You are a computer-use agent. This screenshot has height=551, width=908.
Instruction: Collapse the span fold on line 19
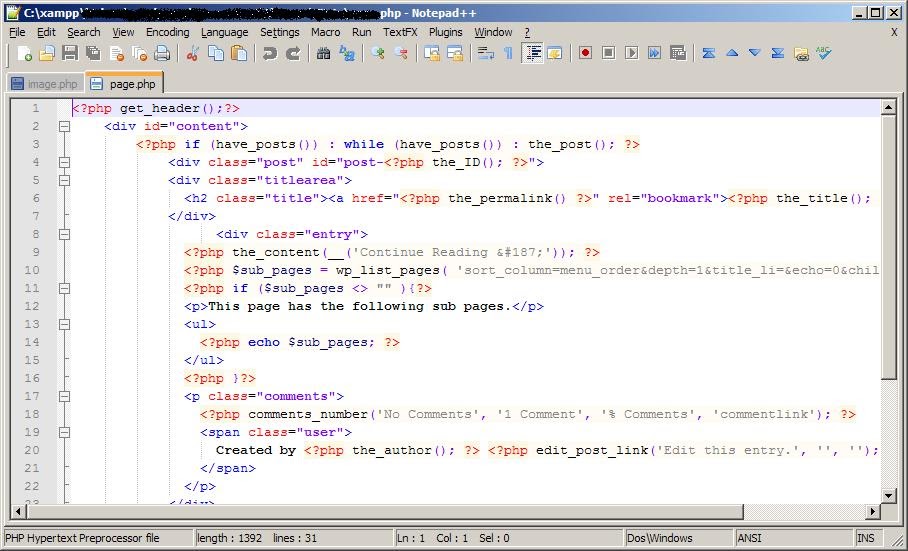tap(64, 432)
